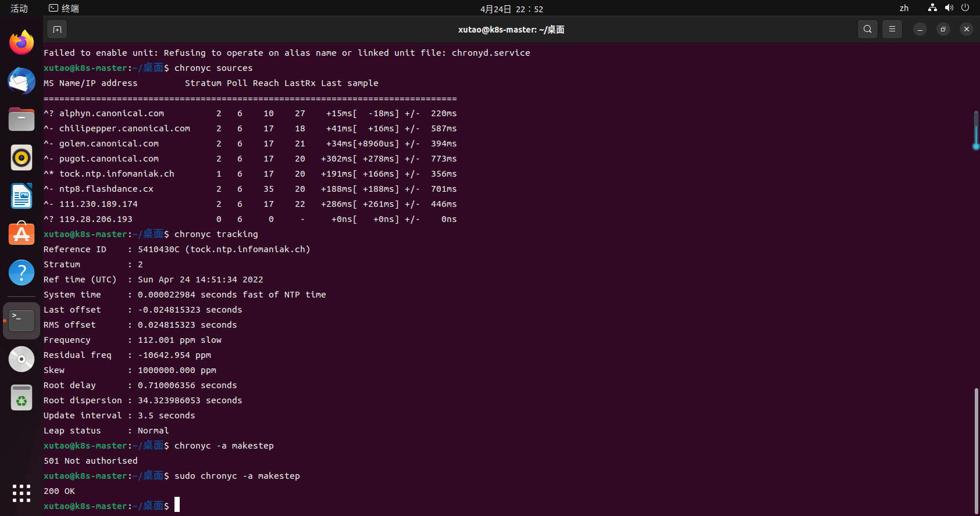Click the Ref time value Sun Apr 24
The width and height of the screenshot is (980, 516).
[201, 279]
